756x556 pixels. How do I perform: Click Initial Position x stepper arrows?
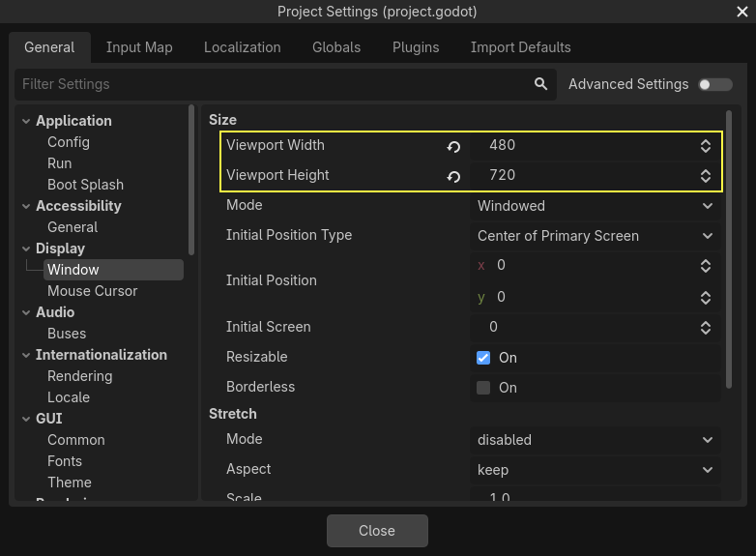[x=706, y=265]
